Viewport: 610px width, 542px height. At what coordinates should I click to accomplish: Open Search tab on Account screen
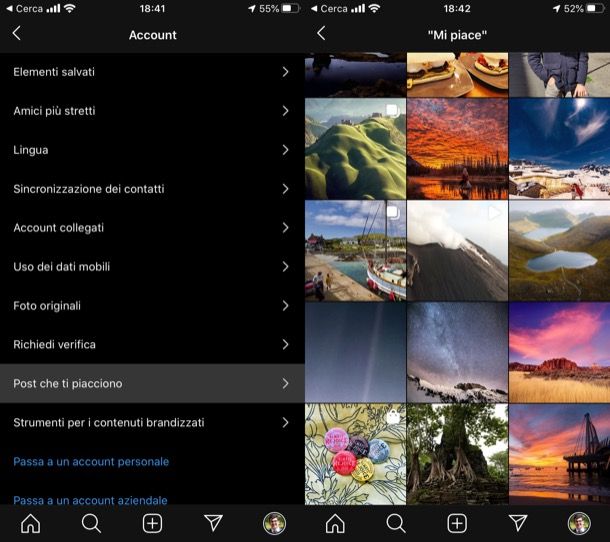91,523
